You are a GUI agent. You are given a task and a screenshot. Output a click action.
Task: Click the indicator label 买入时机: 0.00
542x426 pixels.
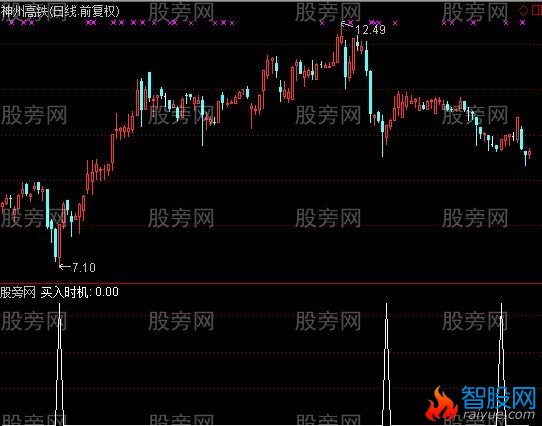click(x=80, y=292)
